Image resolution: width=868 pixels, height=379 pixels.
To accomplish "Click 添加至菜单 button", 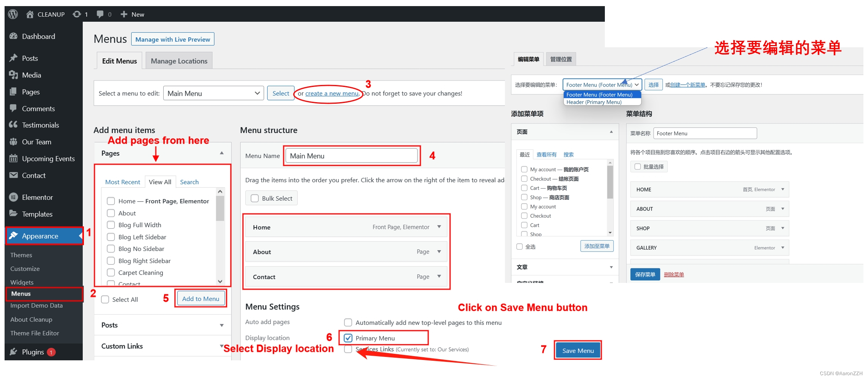I will point(597,246).
